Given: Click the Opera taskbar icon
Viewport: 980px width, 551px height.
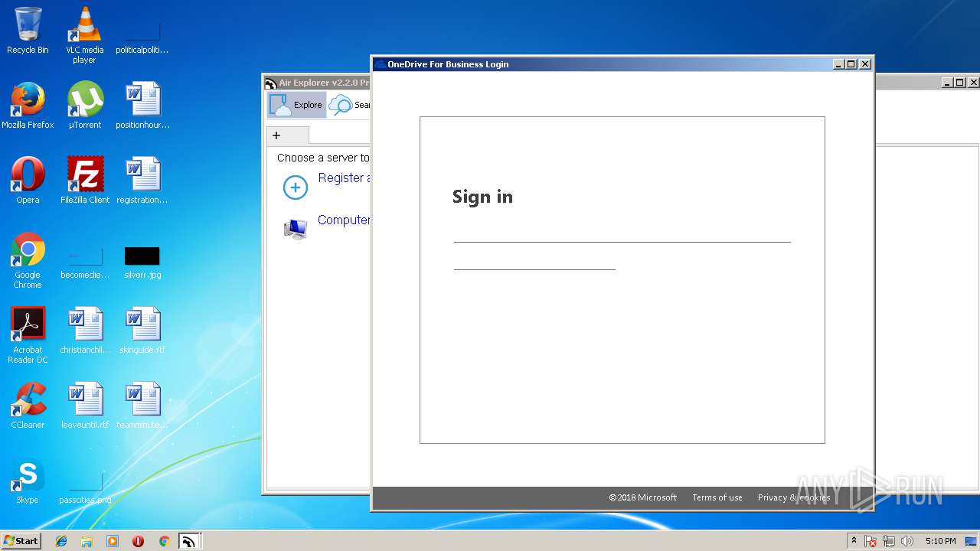Looking at the screenshot, I should 138,541.
